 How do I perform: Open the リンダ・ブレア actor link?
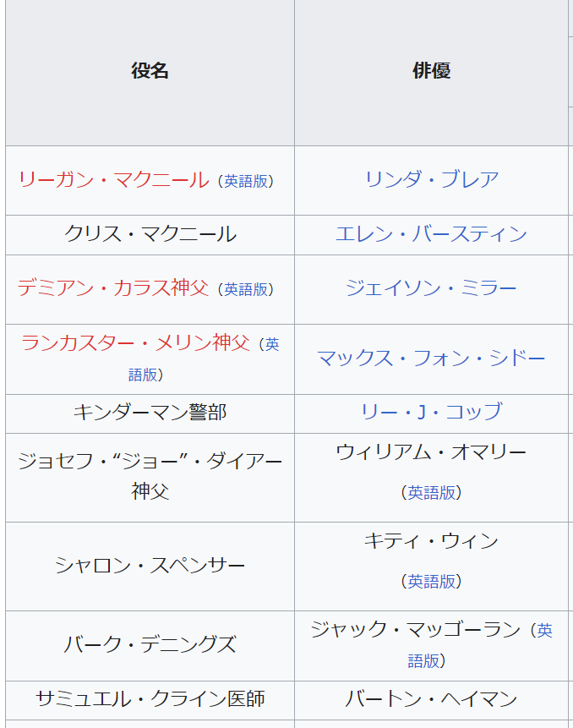(431, 179)
